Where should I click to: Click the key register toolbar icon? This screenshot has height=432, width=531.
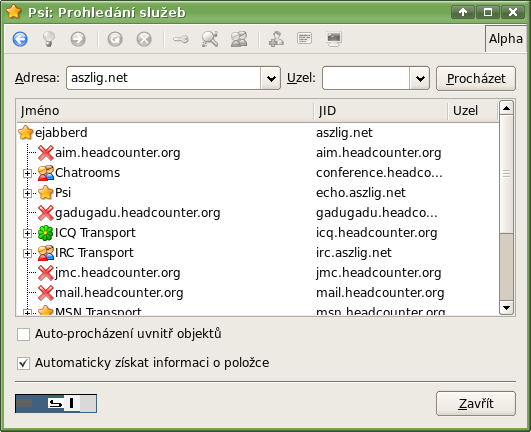coord(180,40)
